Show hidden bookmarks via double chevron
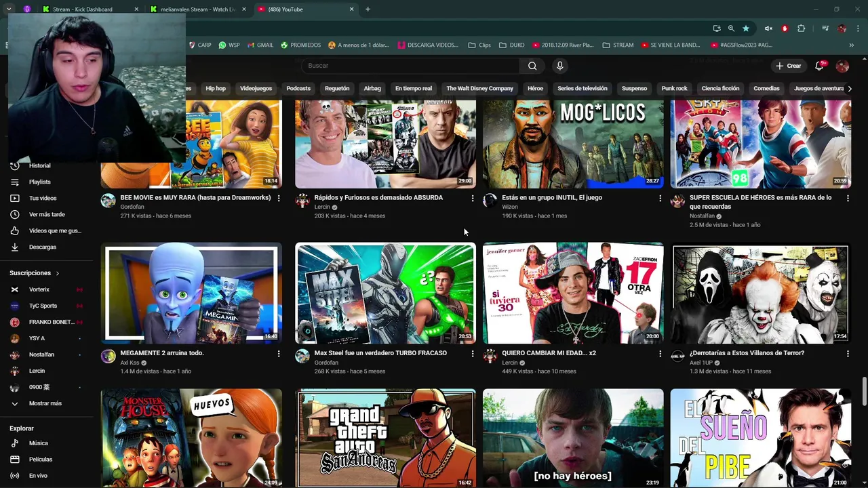Viewport: 868px width, 488px height. 851,45
